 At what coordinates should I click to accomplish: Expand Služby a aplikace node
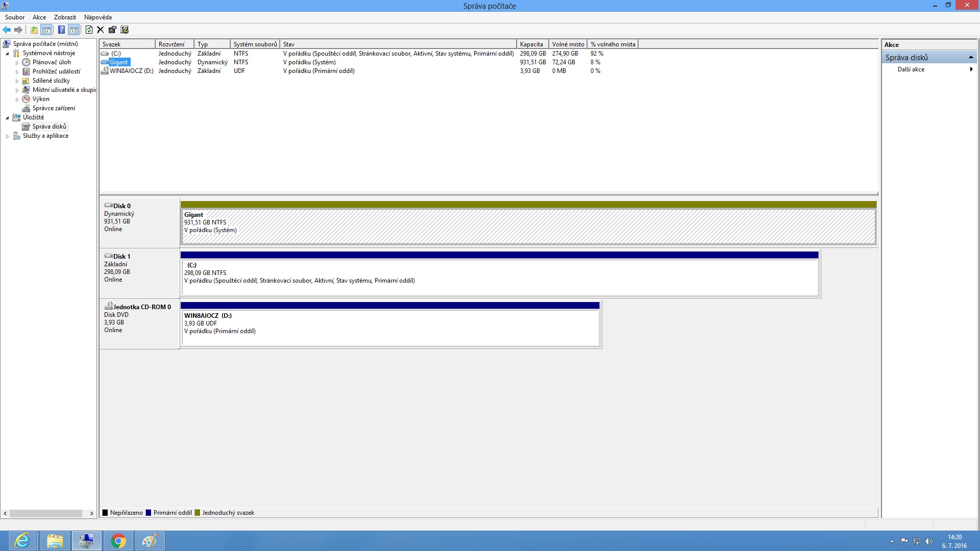7,136
